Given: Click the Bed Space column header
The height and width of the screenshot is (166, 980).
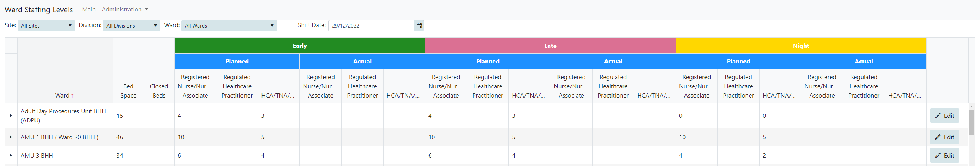Looking at the screenshot, I should (x=128, y=91).
